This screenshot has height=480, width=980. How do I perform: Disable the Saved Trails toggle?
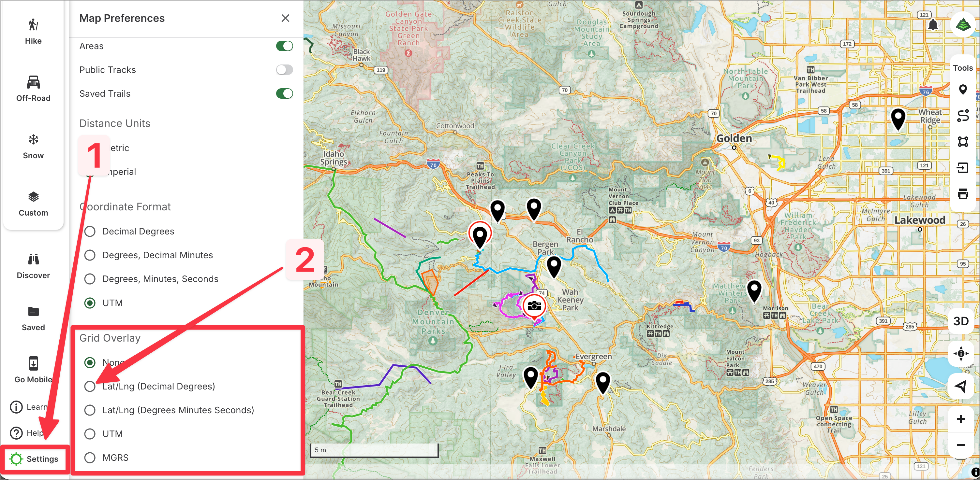(284, 93)
